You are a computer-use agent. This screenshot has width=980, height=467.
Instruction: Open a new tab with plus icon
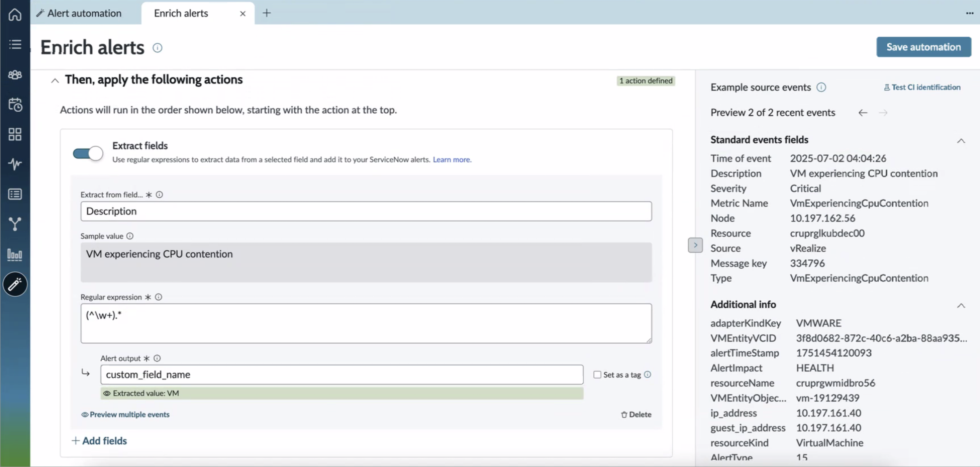266,13
